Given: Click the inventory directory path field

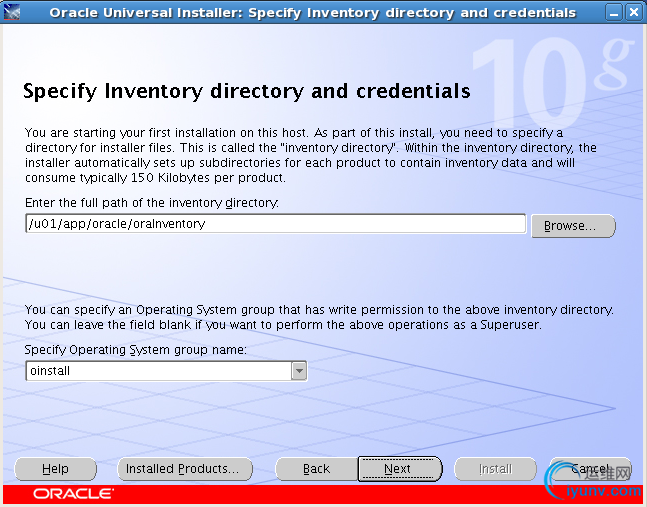Looking at the screenshot, I should [276, 224].
